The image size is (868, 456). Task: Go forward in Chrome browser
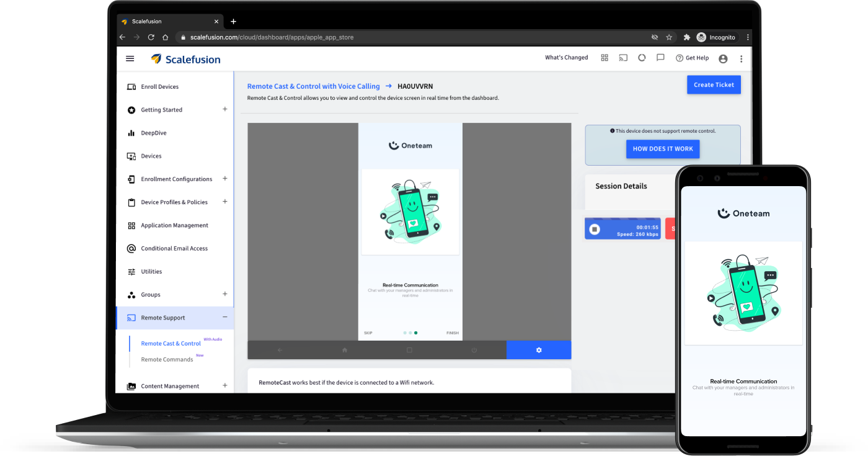pos(137,37)
